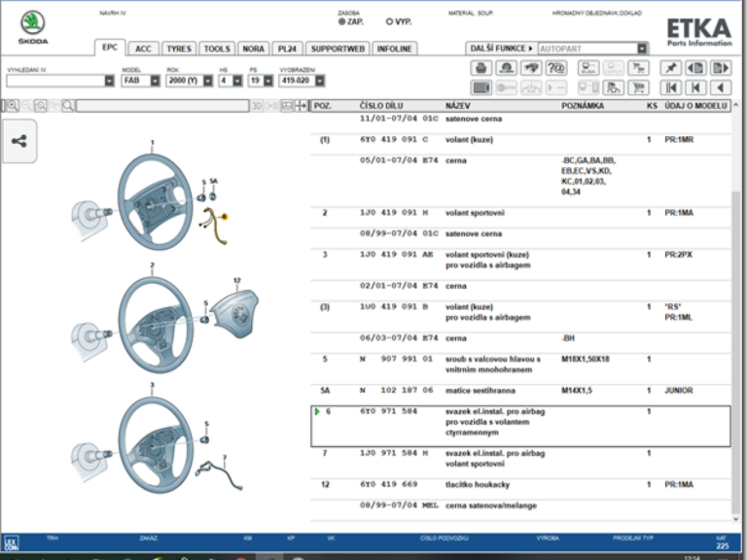Click the pin icon in the toolbar
This screenshot has width=747, height=560.
pyautogui.click(x=669, y=68)
